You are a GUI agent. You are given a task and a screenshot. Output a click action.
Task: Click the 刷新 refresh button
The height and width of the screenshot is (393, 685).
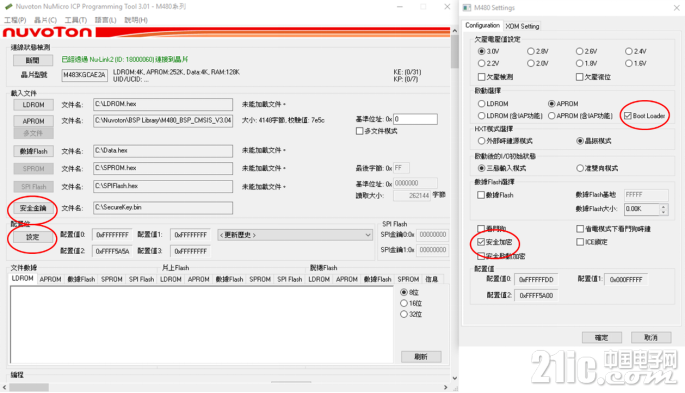click(x=421, y=357)
